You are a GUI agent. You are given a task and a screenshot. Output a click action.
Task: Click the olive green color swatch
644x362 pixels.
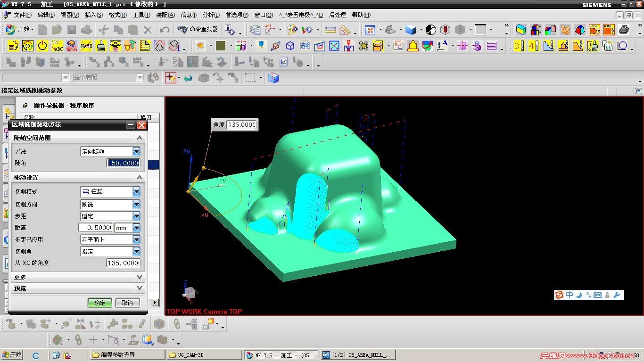click(221, 46)
